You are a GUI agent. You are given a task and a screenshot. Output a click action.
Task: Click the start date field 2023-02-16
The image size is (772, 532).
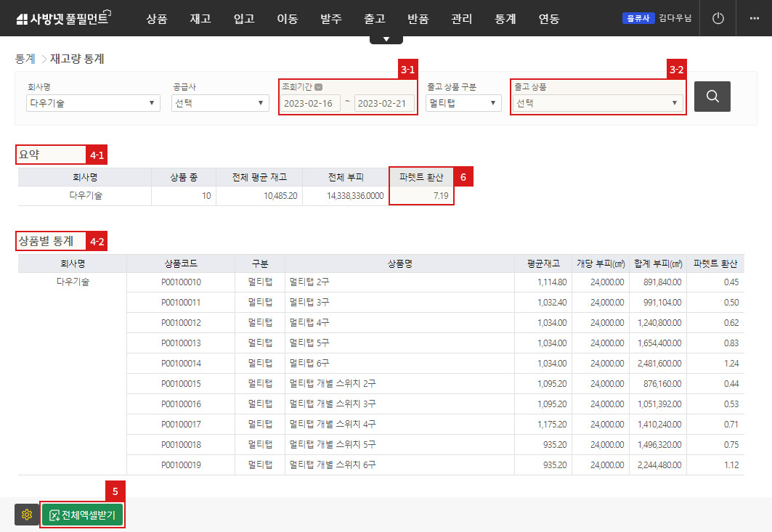[310, 103]
